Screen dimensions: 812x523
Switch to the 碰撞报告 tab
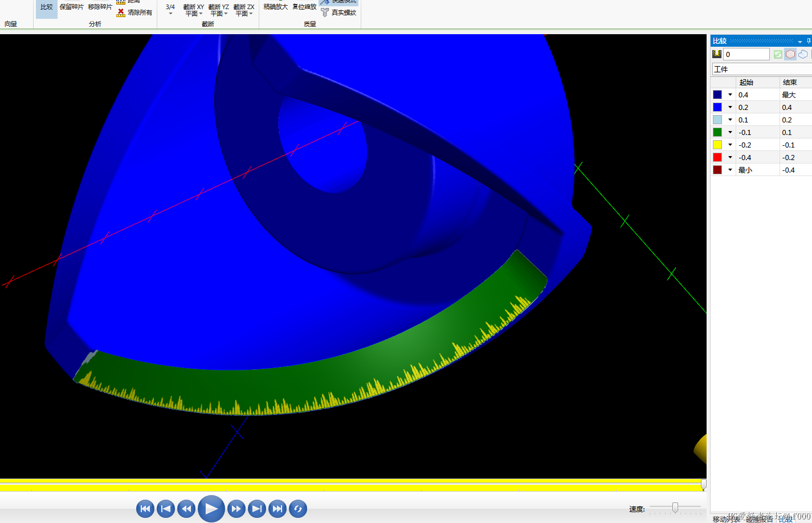click(x=760, y=518)
